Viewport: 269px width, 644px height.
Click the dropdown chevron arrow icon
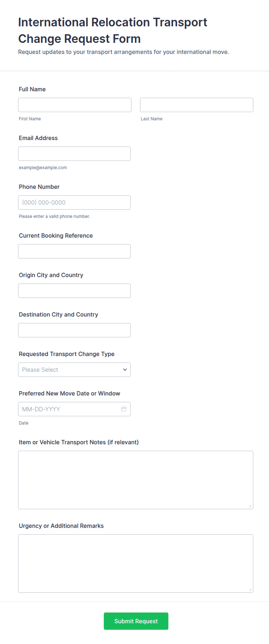[125, 370]
